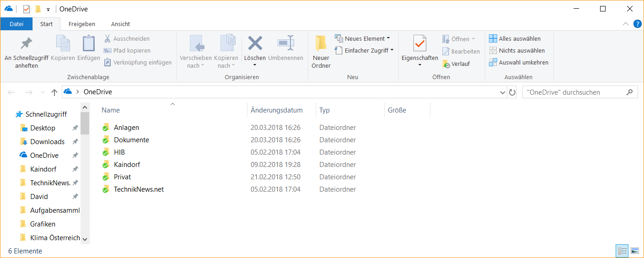Switch to Details view icon
644x258 pixels.
[x=623, y=251]
